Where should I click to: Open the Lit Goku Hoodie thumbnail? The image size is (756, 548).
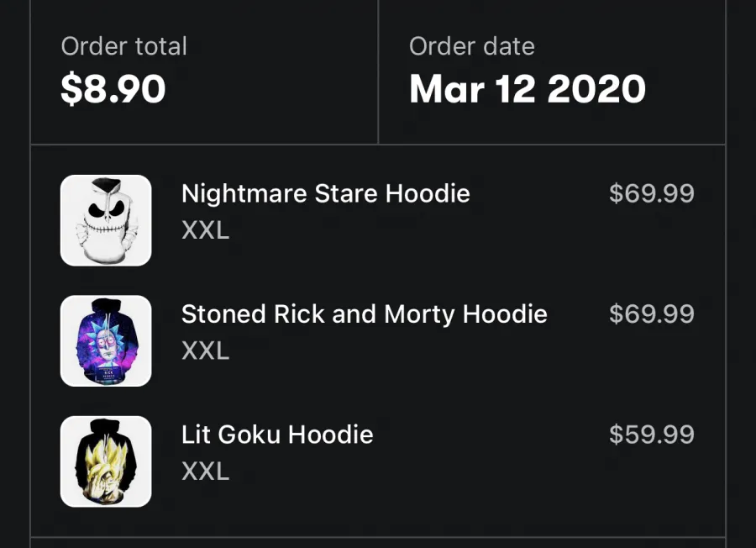(106, 461)
